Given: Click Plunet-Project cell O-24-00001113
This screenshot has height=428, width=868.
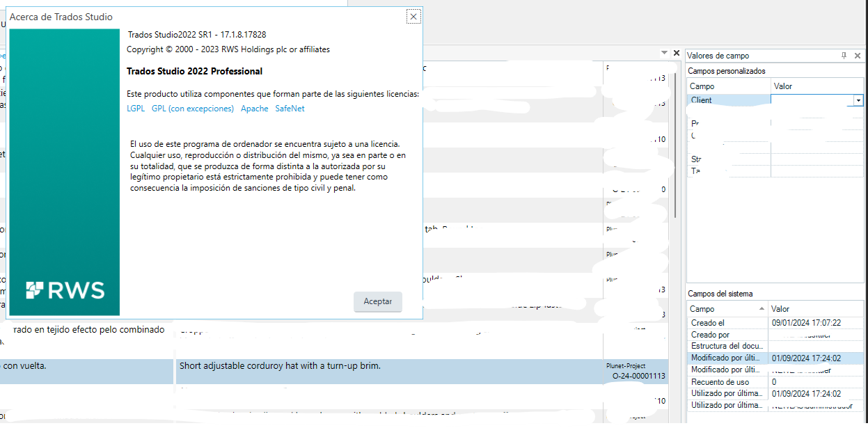Looking at the screenshot, I should (x=636, y=371).
